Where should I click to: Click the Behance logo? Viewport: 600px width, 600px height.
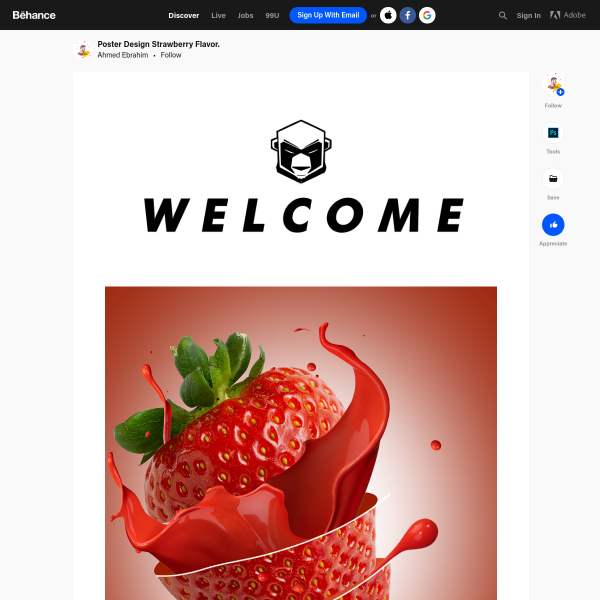[x=34, y=15]
